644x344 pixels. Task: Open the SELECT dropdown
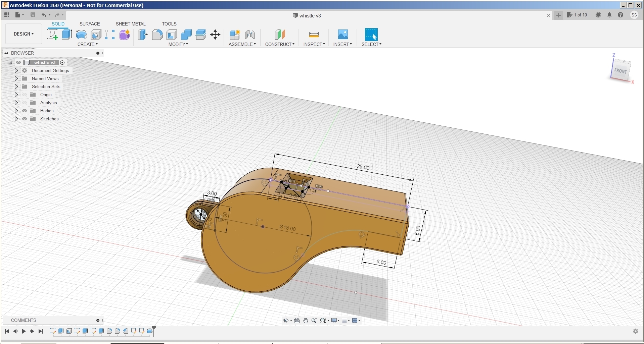pos(371,44)
